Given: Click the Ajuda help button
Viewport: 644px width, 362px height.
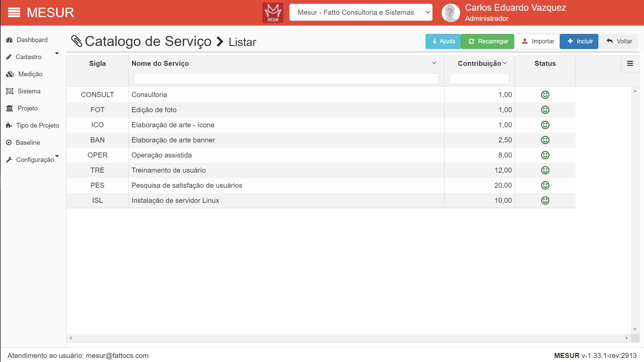Looking at the screenshot, I should (x=443, y=41).
